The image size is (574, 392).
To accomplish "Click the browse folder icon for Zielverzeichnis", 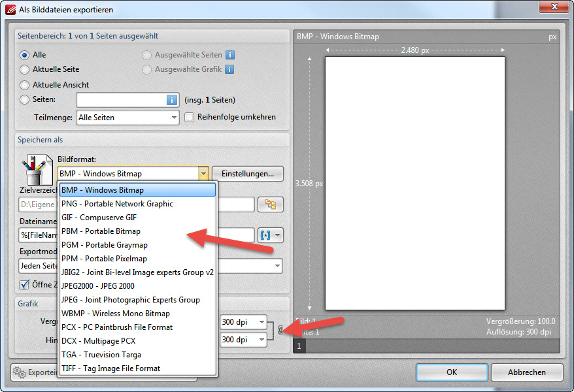I will click(x=271, y=204).
